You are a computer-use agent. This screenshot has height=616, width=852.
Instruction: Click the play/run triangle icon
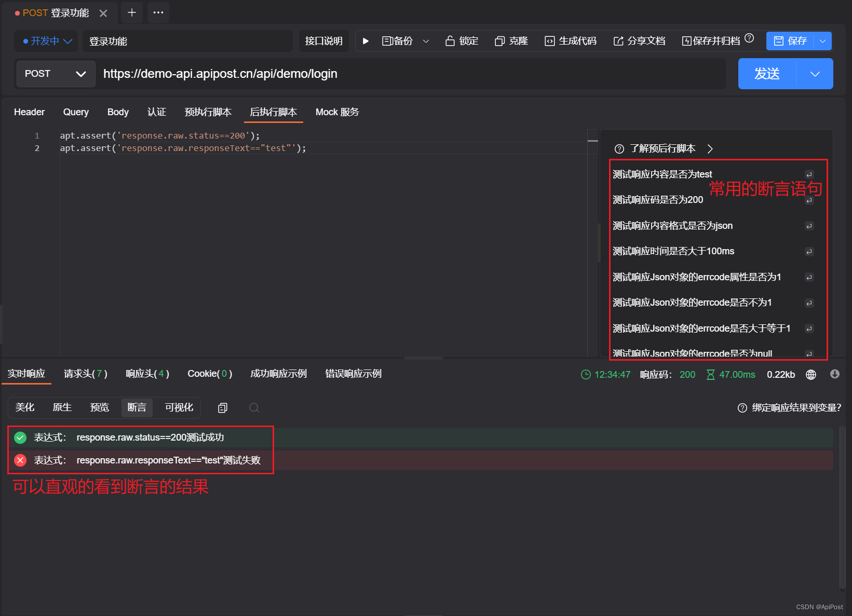tap(366, 41)
